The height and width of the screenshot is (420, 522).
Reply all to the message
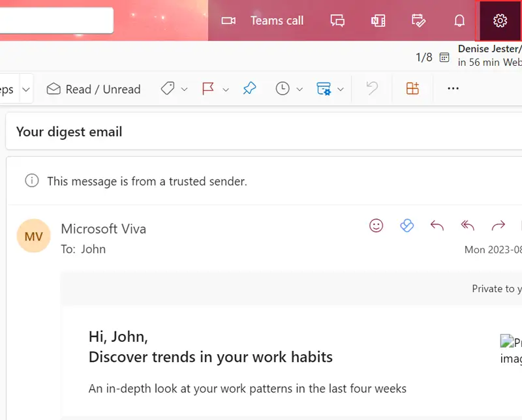coord(468,226)
